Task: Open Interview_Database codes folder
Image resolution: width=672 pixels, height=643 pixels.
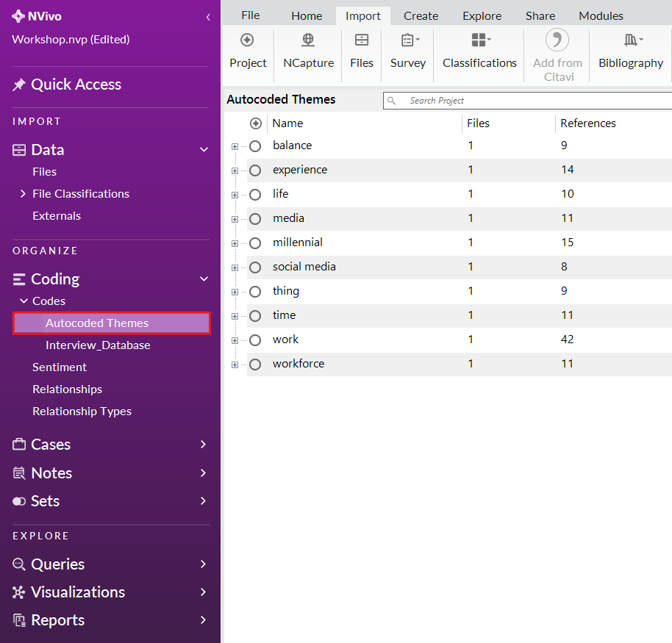Action: pos(98,345)
